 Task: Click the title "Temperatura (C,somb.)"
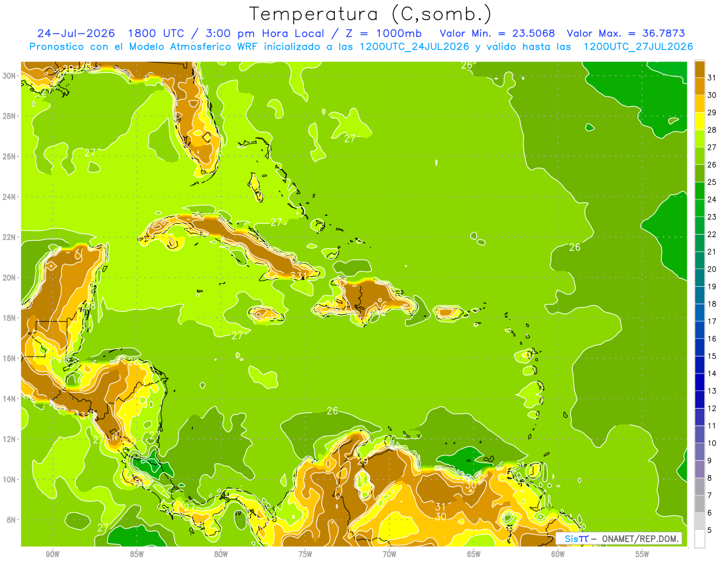[371, 14]
